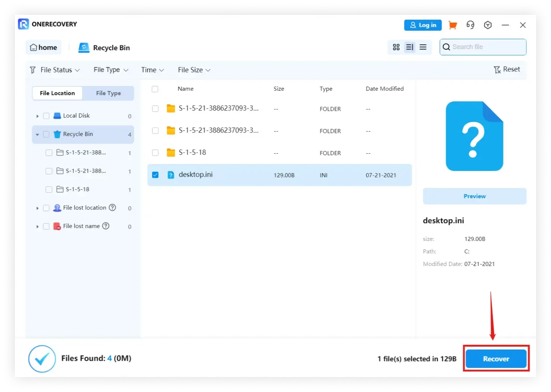This screenshot has width=551, height=392.
Task: Click the Recover button
Action: click(496, 359)
